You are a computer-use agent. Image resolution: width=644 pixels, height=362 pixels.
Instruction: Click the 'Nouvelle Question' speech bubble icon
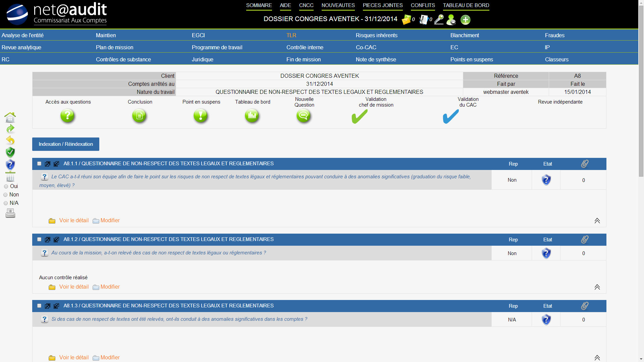(304, 116)
